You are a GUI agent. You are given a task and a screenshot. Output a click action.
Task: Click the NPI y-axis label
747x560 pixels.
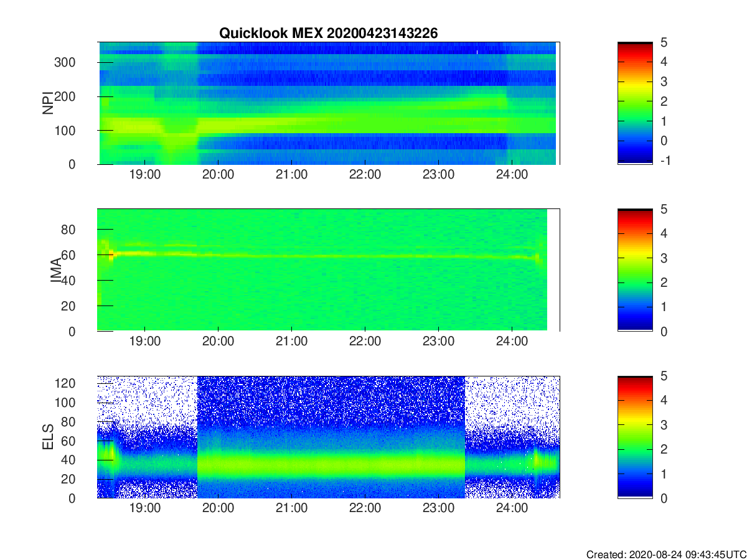[x=47, y=103]
